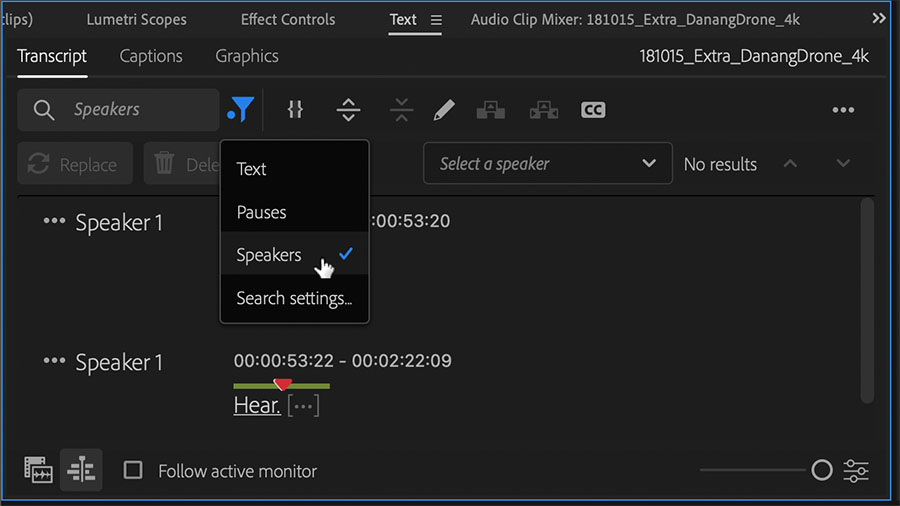
Task: Click the split segment icon
Action: coord(348,110)
